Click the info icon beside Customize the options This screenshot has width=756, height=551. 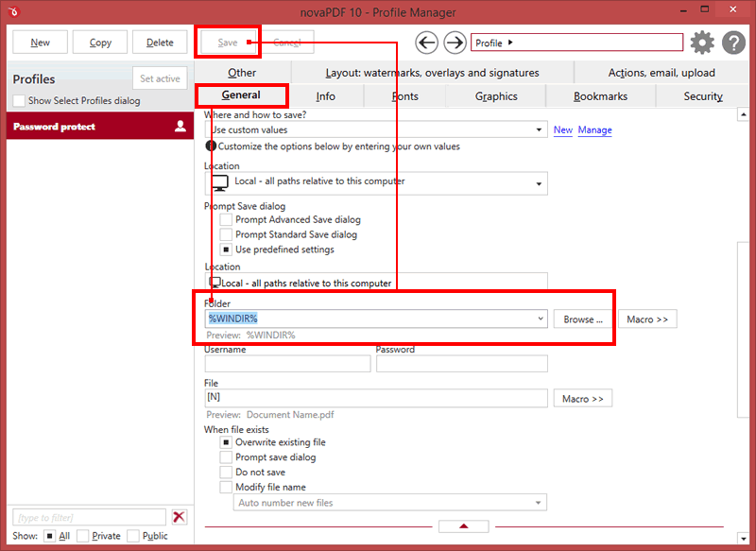pyautogui.click(x=211, y=146)
